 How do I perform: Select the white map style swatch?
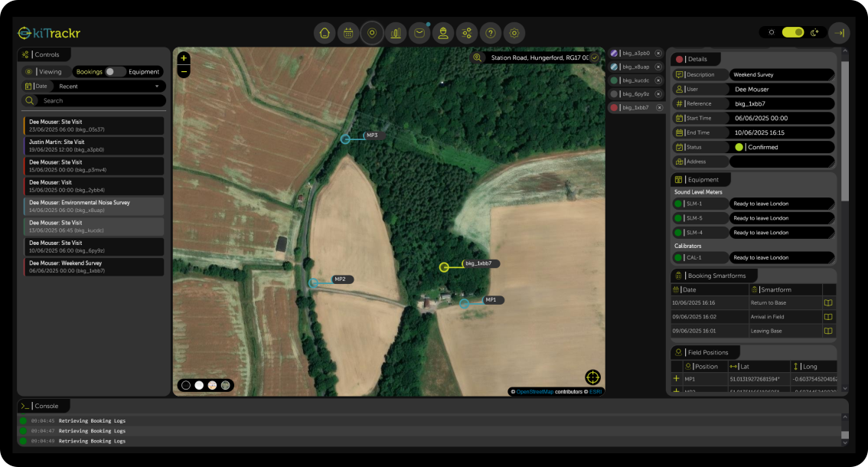[x=199, y=385]
